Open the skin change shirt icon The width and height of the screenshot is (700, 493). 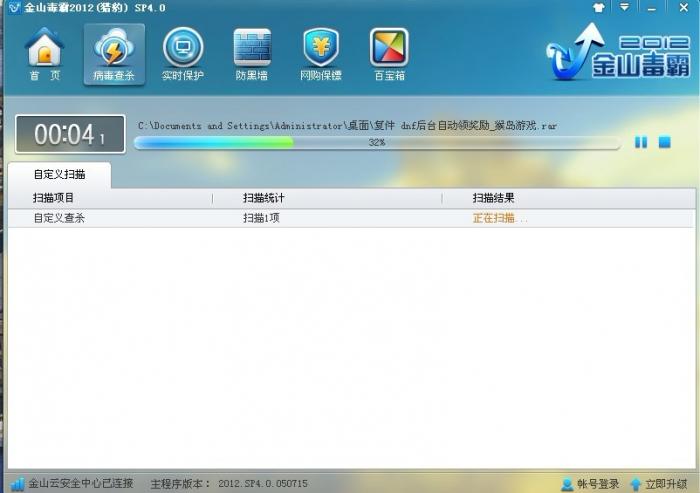pyautogui.click(x=599, y=7)
